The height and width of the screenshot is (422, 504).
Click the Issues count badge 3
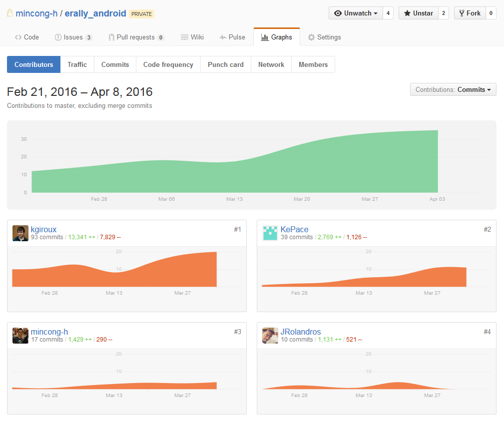pos(89,37)
